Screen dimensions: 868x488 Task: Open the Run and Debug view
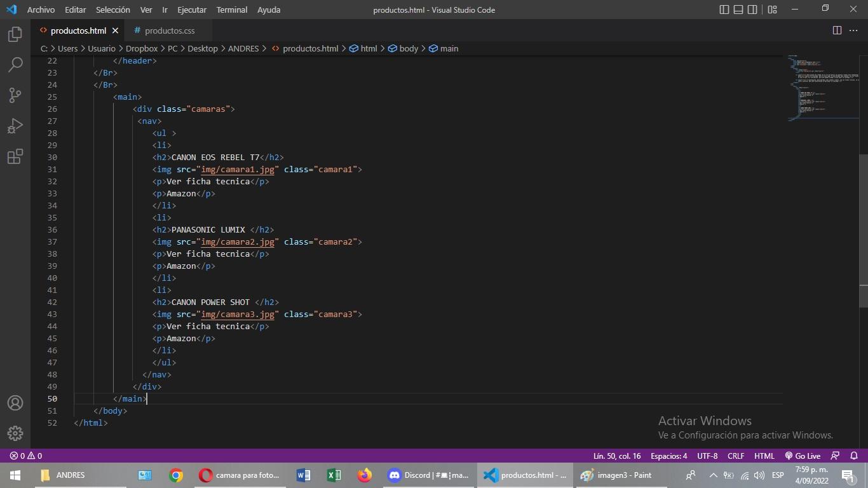point(15,126)
